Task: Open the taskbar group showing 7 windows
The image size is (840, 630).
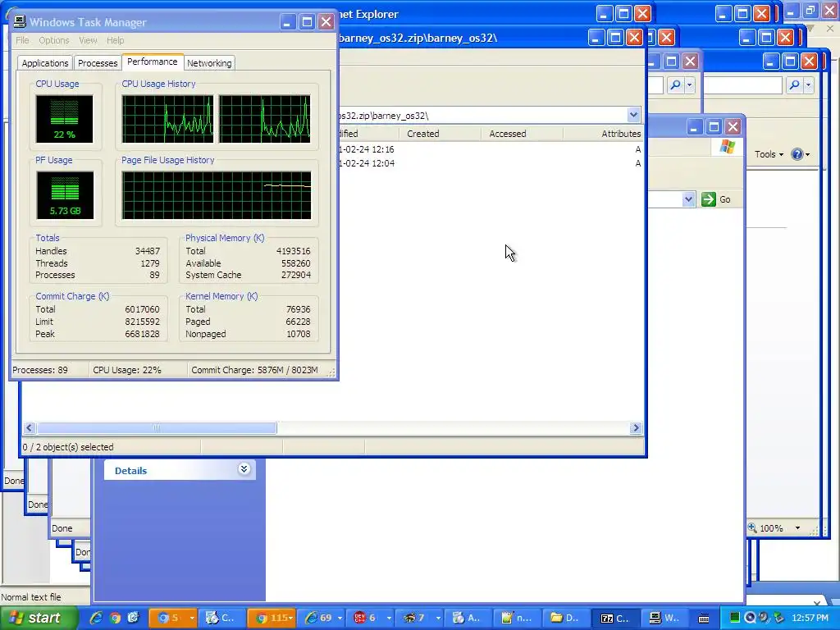Action: (420, 618)
